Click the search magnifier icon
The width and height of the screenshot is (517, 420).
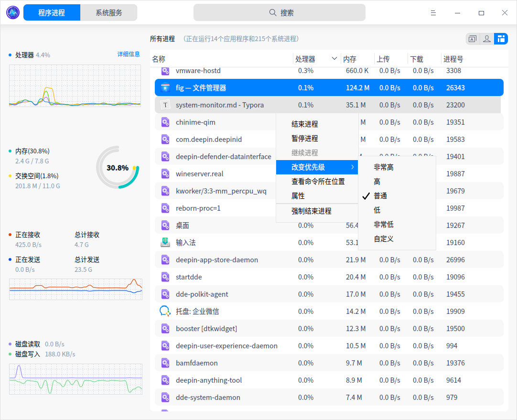coord(273,12)
